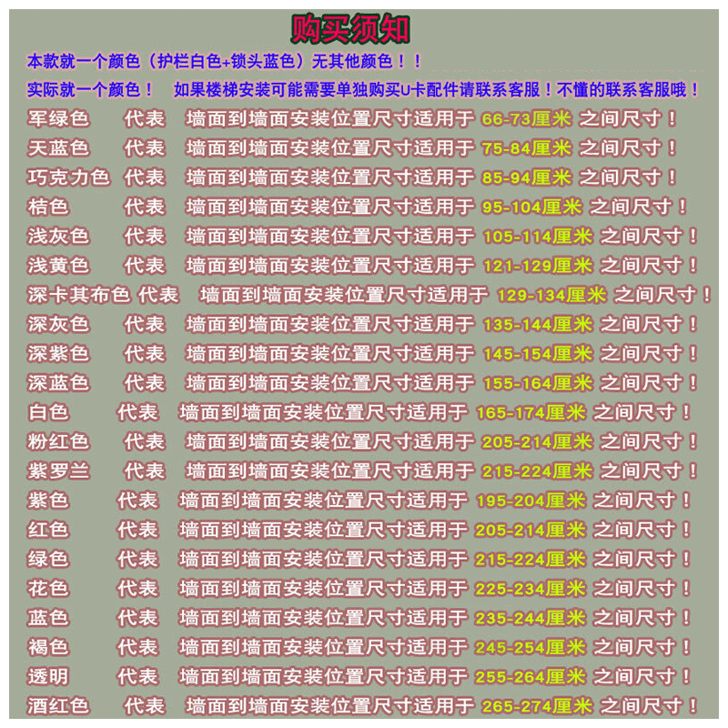The width and height of the screenshot is (728, 728).
Task: Click the size 145-154厘米
Action: (538, 354)
